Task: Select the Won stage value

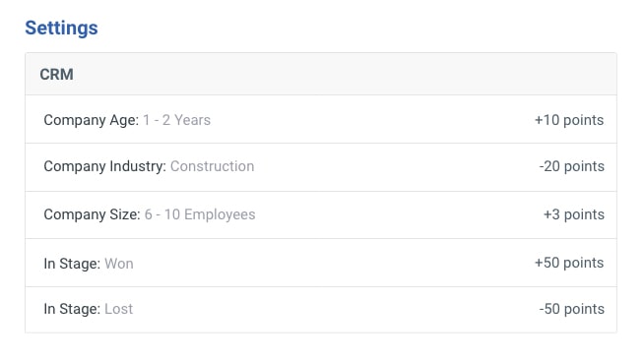Action: tap(119, 264)
